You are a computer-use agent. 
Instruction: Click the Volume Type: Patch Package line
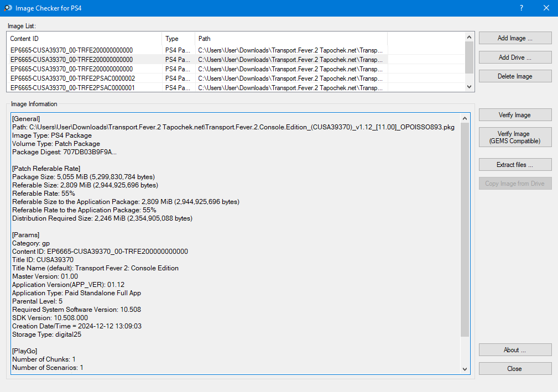(56, 144)
